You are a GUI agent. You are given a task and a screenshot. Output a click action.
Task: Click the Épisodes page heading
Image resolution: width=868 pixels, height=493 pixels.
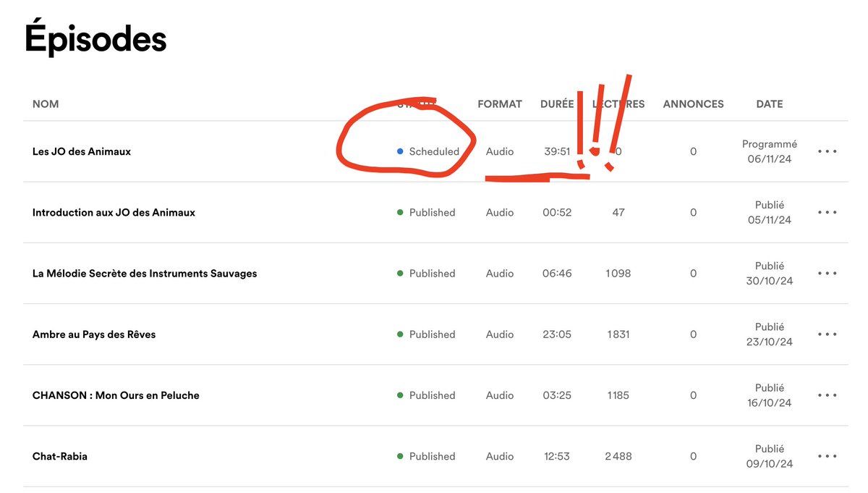pyautogui.click(x=95, y=38)
